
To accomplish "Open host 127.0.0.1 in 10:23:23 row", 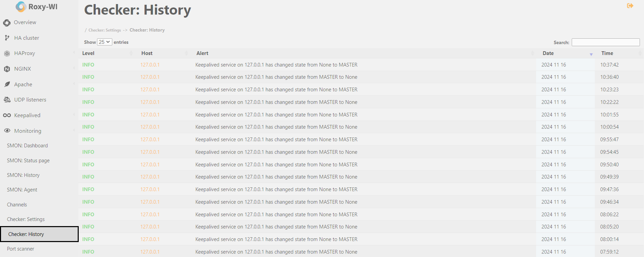I will pyautogui.click(x=150, y=90).
